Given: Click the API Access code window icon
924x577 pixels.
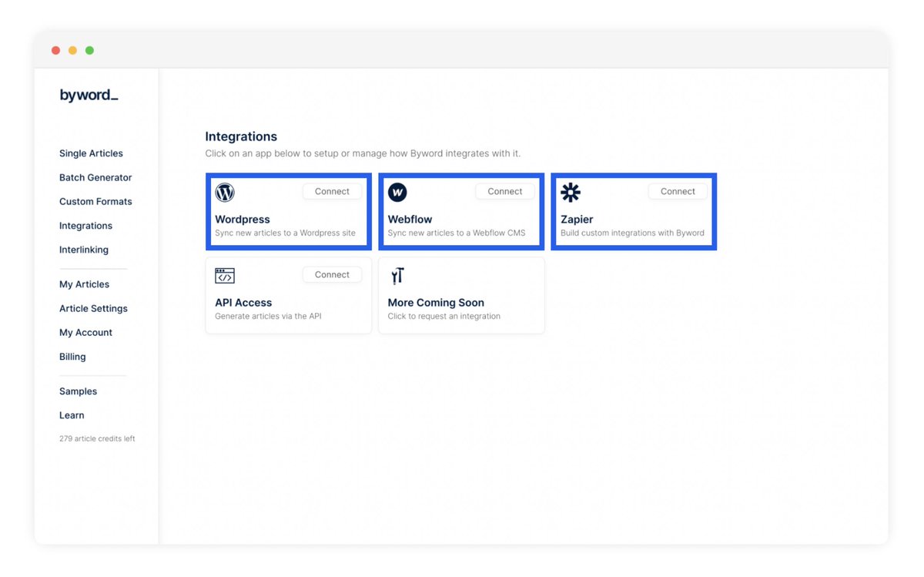Looking at the screenshot, I should tap(225, 276).
